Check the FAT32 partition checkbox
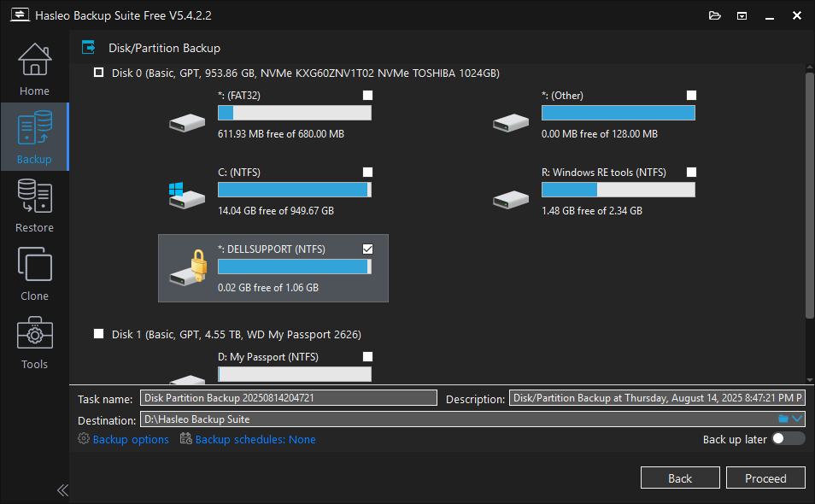The width and height of the screenshot is (815, 504). point(367,95)
